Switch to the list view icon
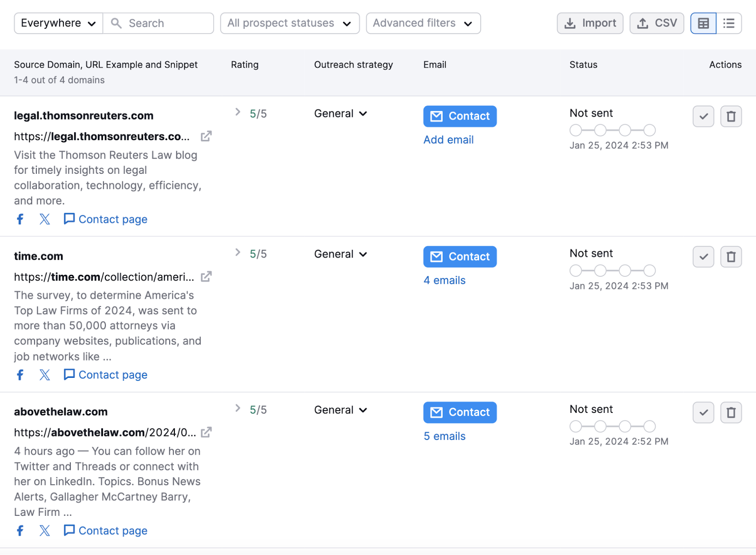This screenshot has width=756, height=555. pos(729,23)
